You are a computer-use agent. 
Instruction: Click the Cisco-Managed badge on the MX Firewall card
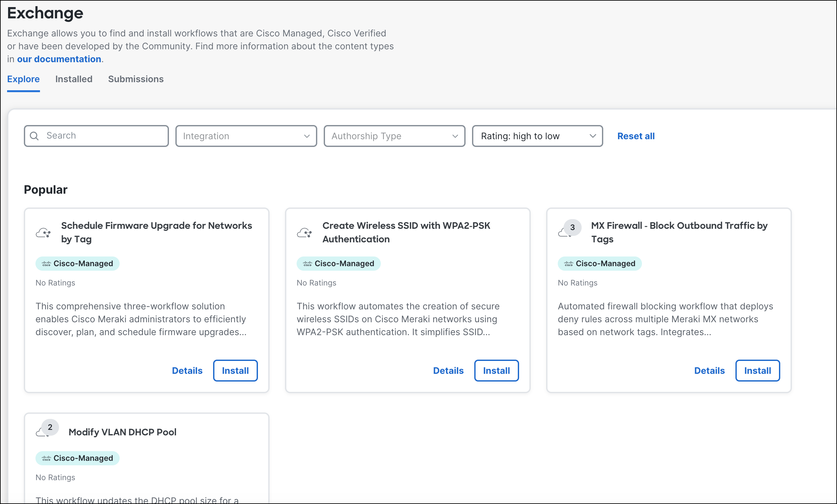point(600,264)
